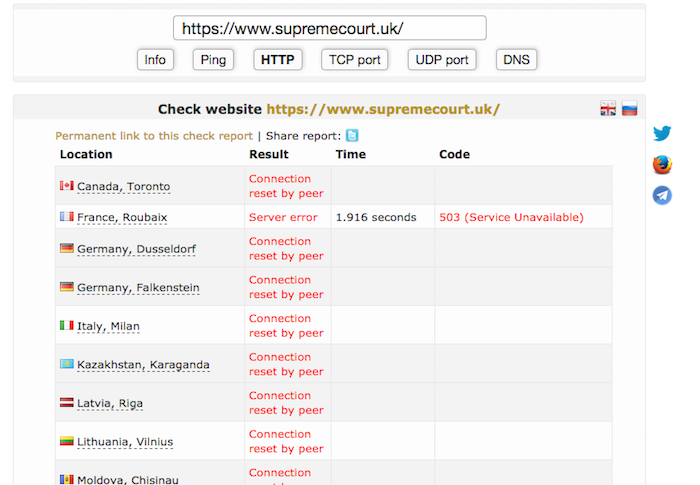
Task: Choose the DNS check option
Action: 516,60
